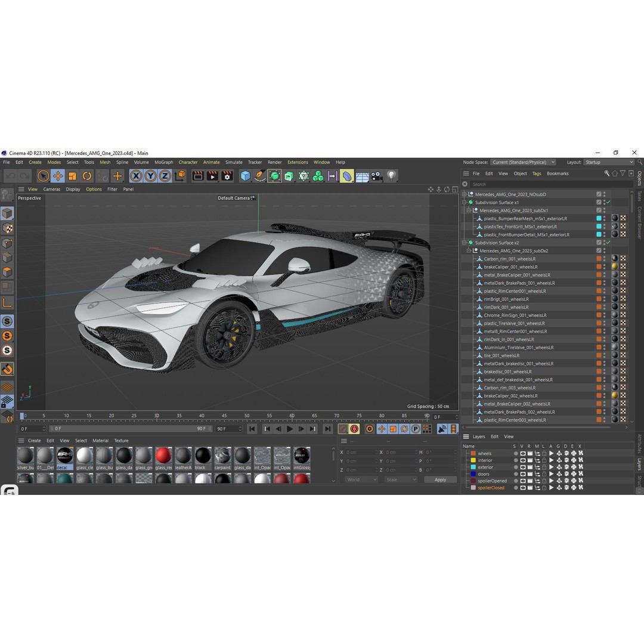The image size is (644, 644).
Task: Open the World coordinate dropdown
Action: 361,479
